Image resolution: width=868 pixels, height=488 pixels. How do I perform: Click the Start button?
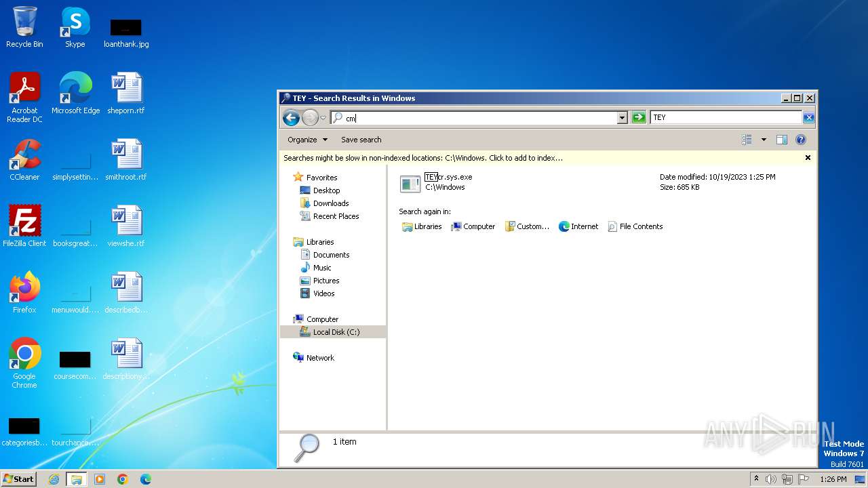click(x=19, y=479)
